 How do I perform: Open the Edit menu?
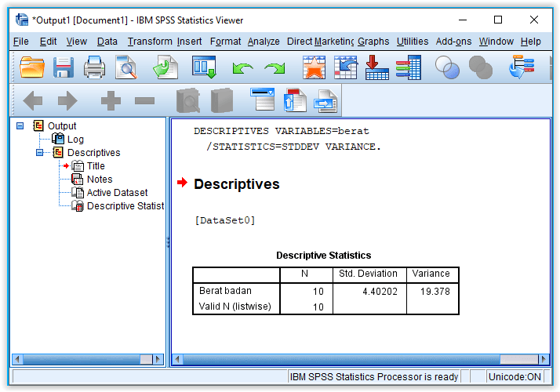click(48, 42)
